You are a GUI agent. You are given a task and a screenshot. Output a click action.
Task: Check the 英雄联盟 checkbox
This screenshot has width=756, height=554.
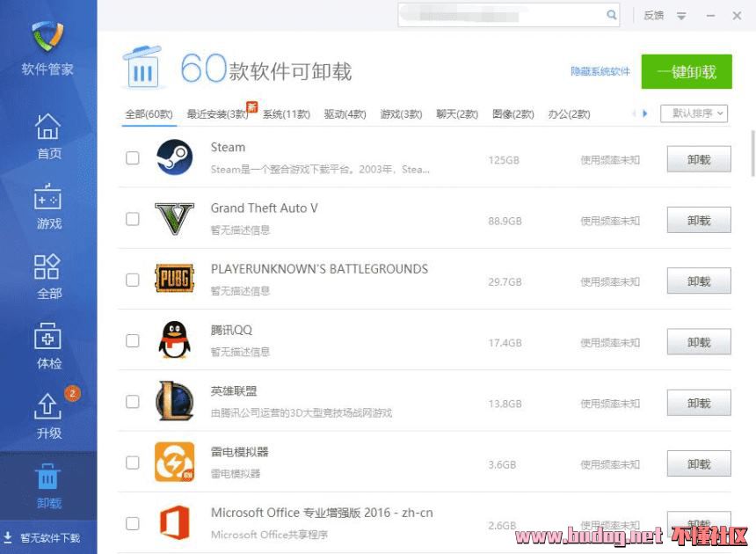point(133,402)
